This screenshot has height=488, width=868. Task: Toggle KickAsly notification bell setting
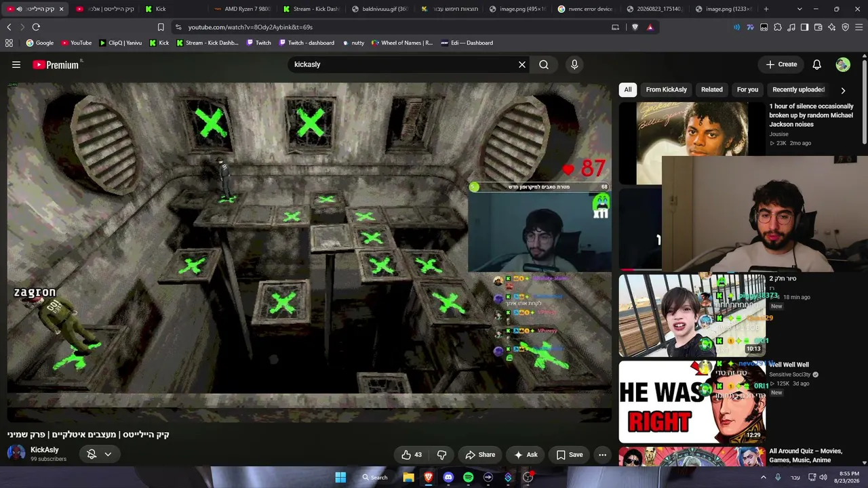point(92,454)
